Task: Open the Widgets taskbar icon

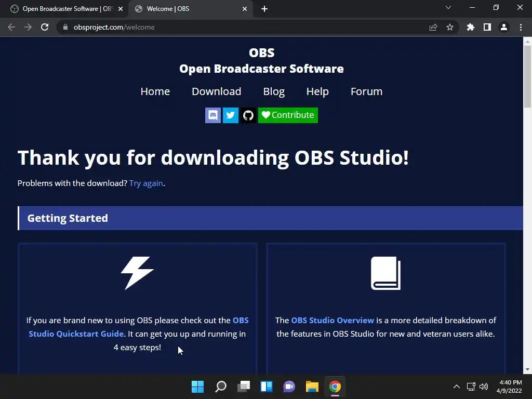Action: (x=267, y=387)
